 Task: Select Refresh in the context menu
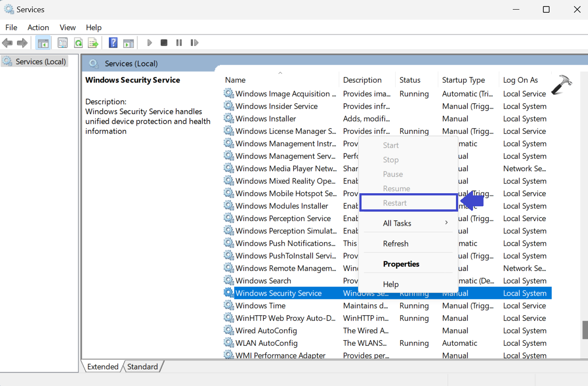tap(396, 244)
